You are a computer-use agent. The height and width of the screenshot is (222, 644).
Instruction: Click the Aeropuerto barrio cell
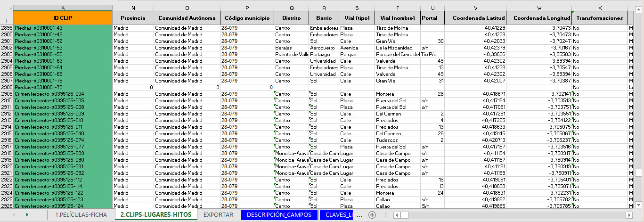(x=324, y=48)
